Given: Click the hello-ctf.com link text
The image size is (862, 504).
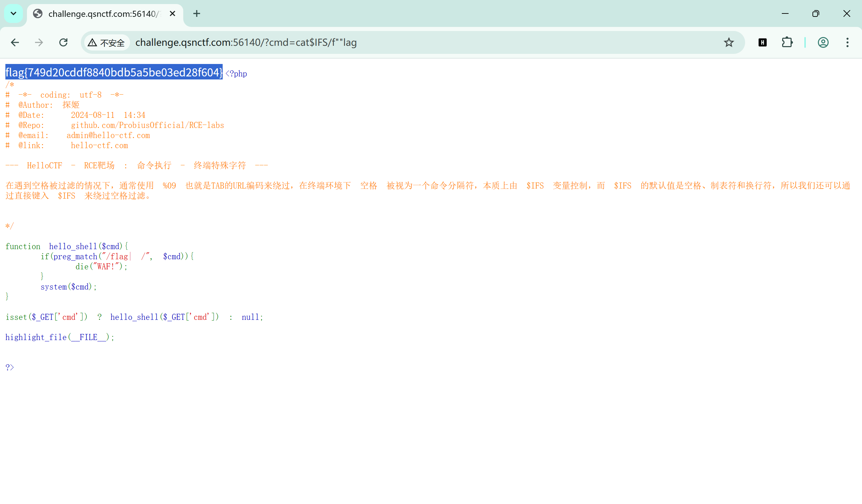Looking at the screenshot, I should pos(99,146).
